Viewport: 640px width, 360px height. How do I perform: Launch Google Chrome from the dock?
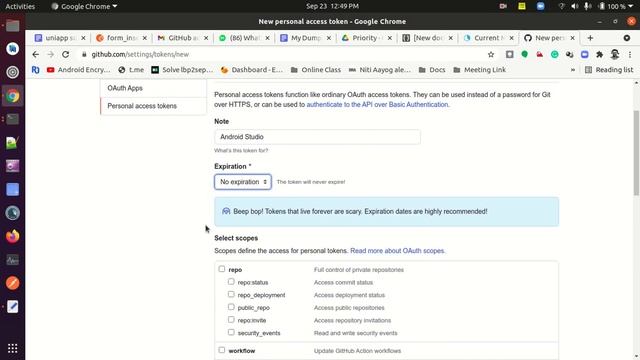[x=13, y=96]
